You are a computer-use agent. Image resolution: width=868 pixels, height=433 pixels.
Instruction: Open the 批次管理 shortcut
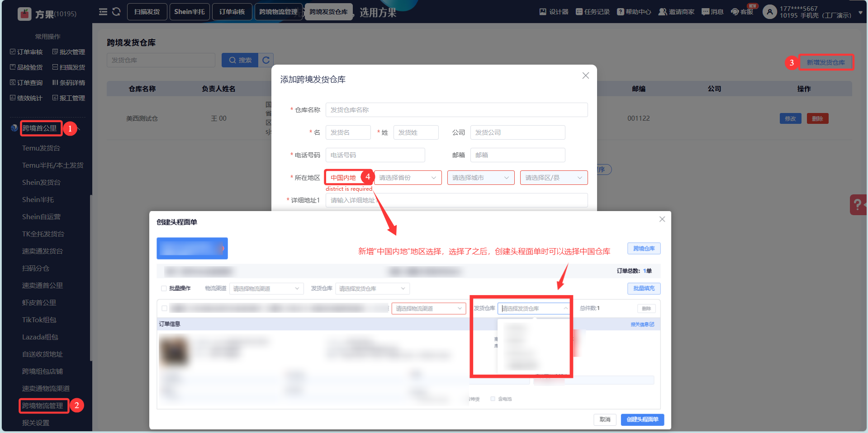click(69, 52)
